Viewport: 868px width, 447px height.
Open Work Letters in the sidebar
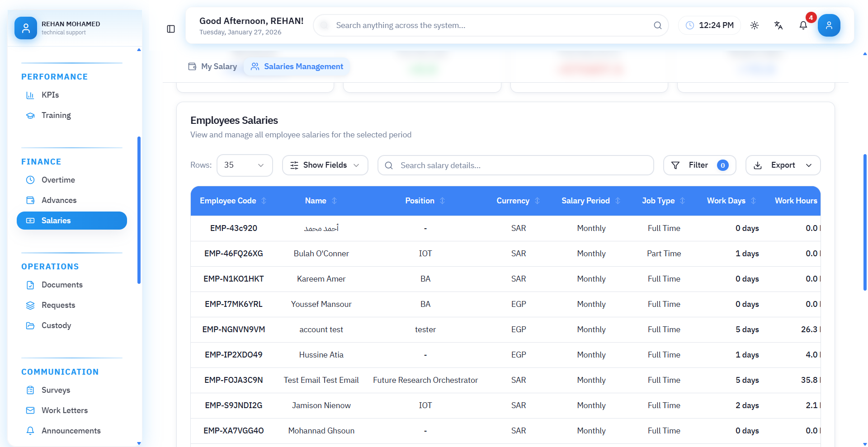(x=64, y=410)
